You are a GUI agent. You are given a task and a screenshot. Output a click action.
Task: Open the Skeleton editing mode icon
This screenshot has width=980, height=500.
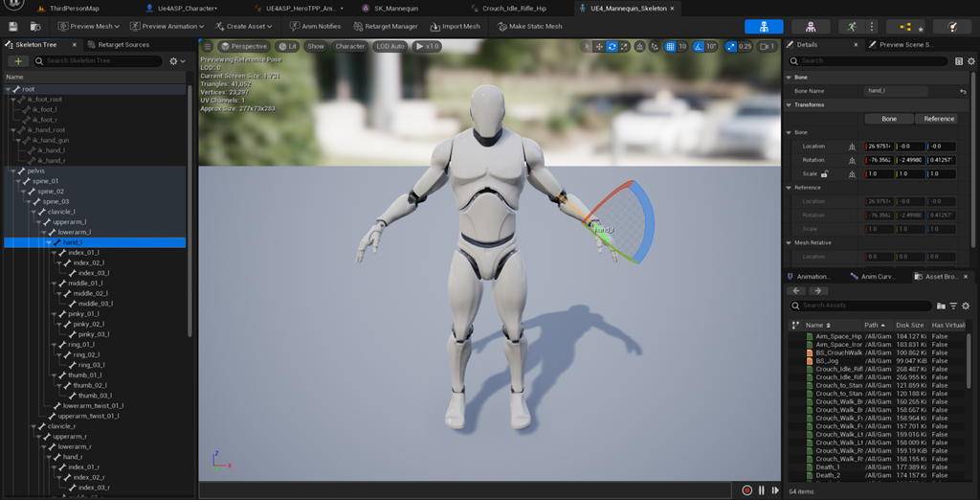click(764, 26)
